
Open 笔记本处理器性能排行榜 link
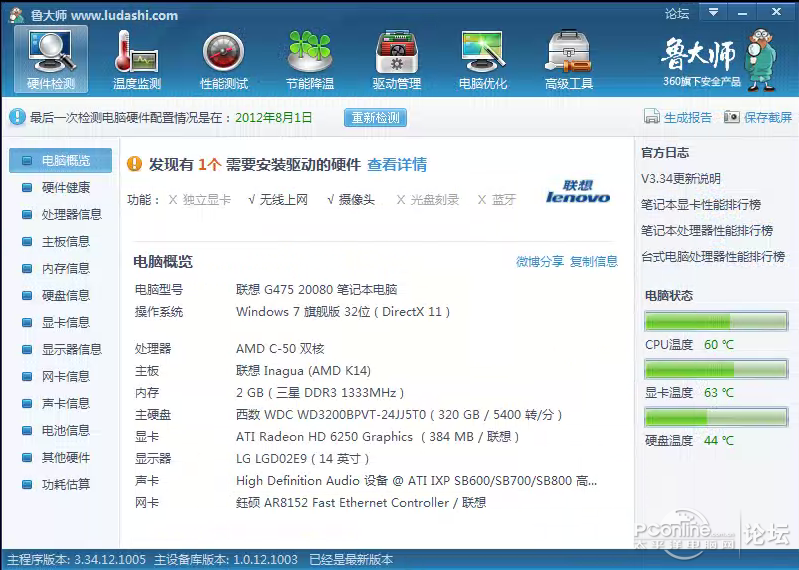[707, 231]
